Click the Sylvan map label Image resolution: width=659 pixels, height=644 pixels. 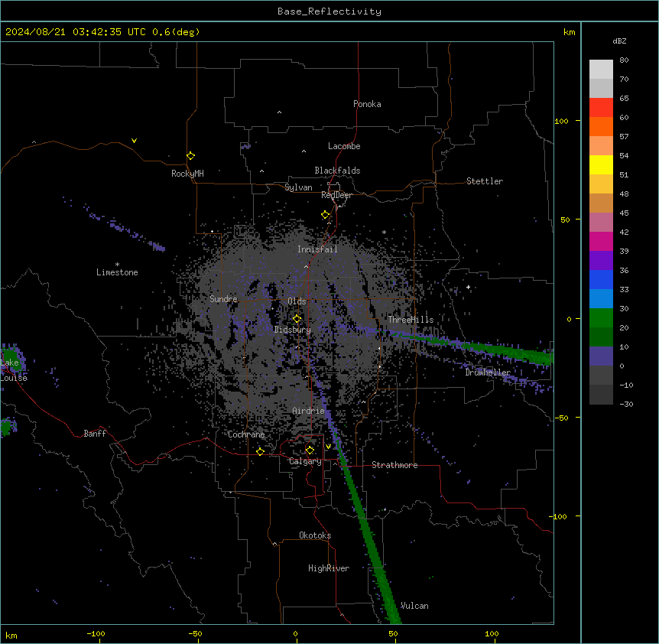298,187
